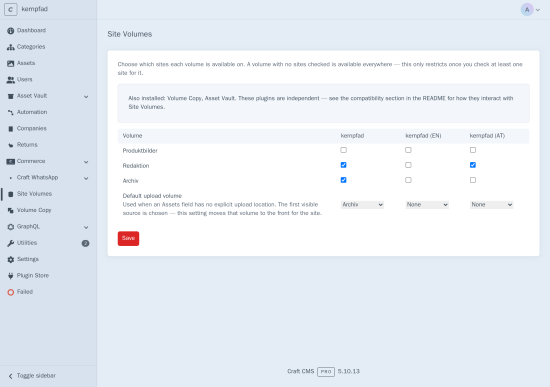
Task: Check Redaktion for kempfad (EN)
Action: 408,165
